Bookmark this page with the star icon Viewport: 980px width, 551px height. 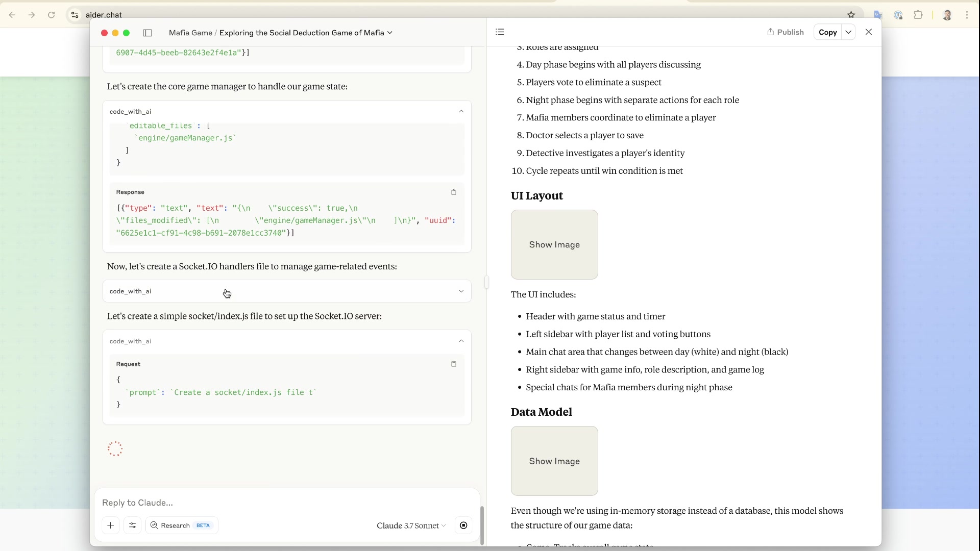click(851, 15)
